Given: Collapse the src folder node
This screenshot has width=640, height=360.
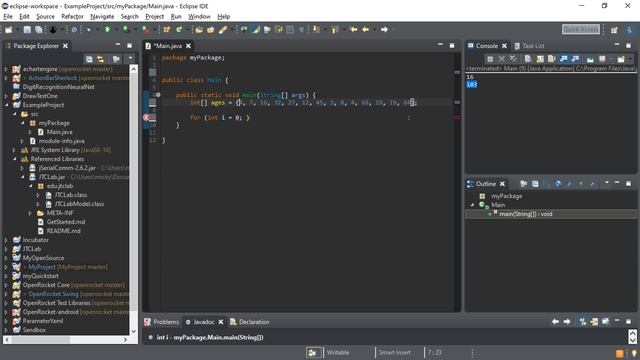Looking at the screenshot, I should click(15, 114).
